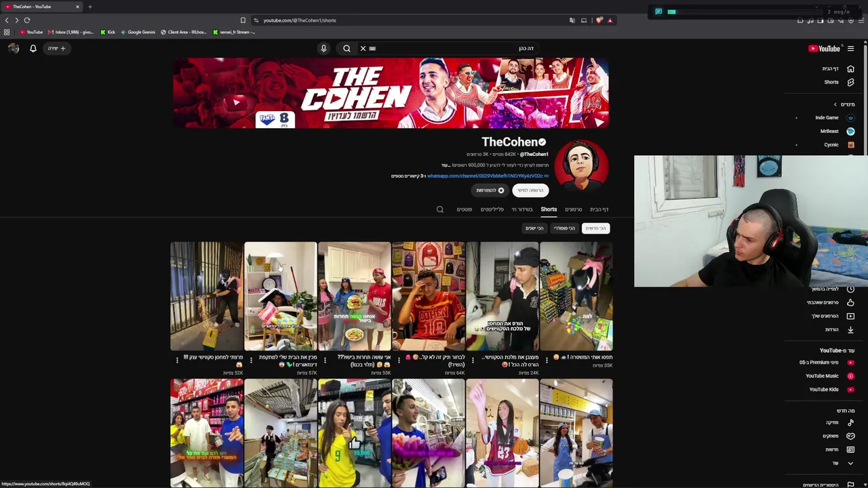This screenshot has height=488, width=868.
Task: Open the account avatar menu
Action: (x=14, y=48)
